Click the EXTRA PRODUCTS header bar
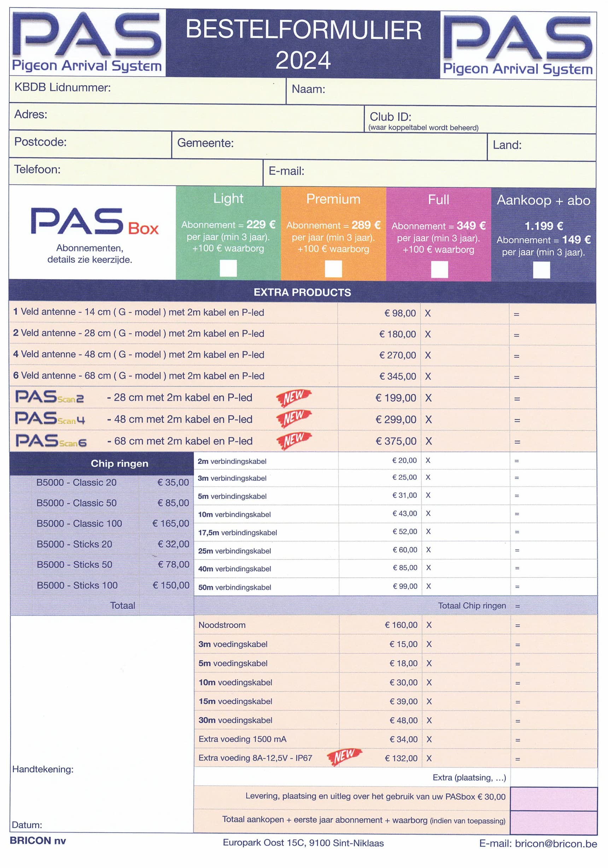 (302, 292)
